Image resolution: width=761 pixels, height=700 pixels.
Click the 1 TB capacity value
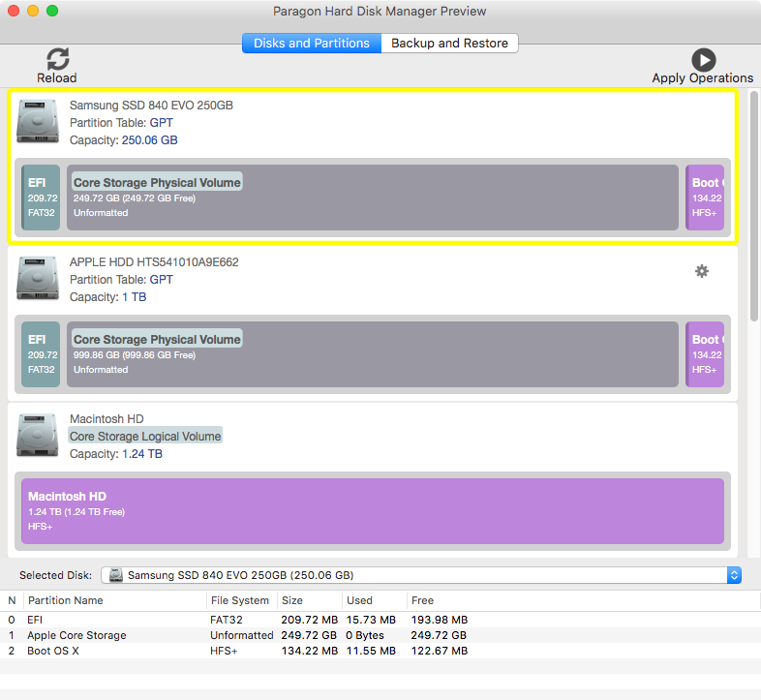134,297
